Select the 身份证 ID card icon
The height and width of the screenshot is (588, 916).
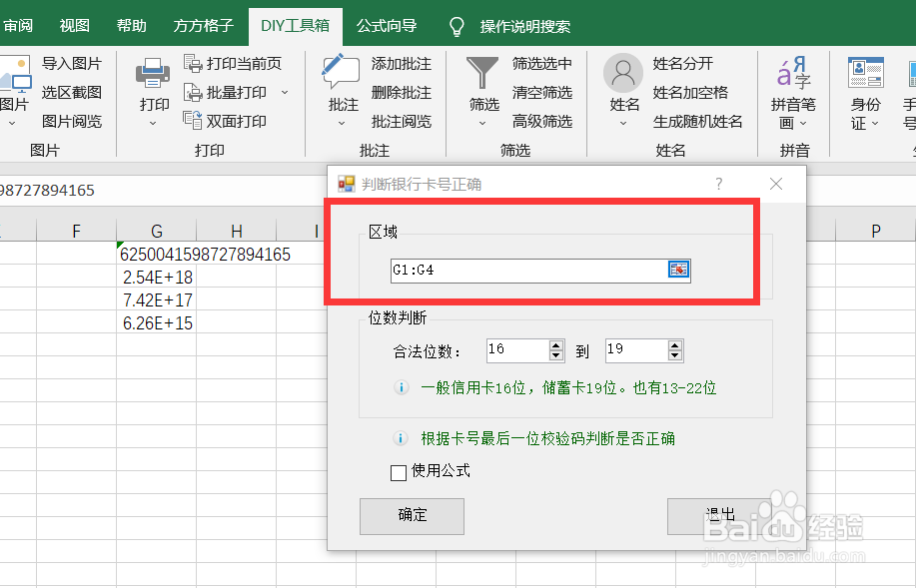pos(865,72)
